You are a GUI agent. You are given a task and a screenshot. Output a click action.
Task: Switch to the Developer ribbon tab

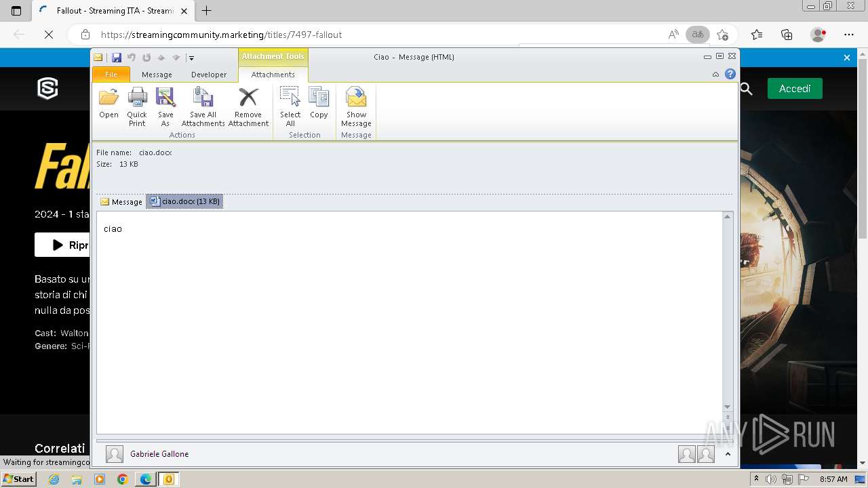tap(209, 75)
